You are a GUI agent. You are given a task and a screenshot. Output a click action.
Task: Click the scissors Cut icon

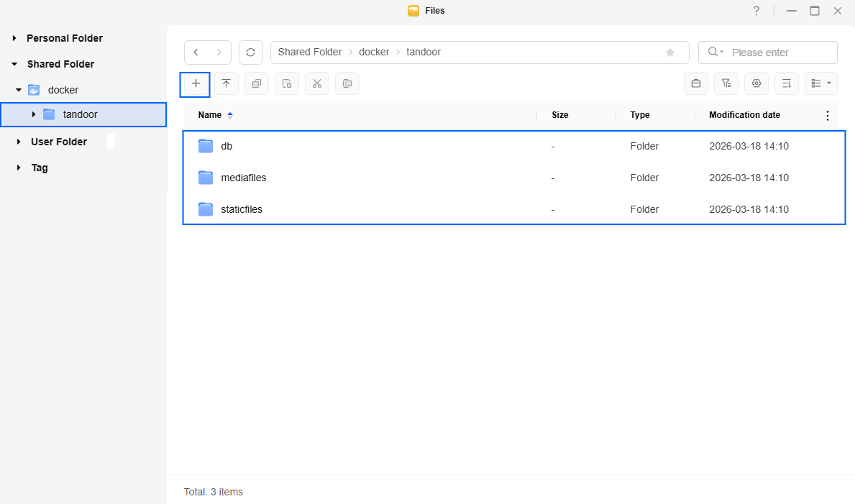coord(316,84)
